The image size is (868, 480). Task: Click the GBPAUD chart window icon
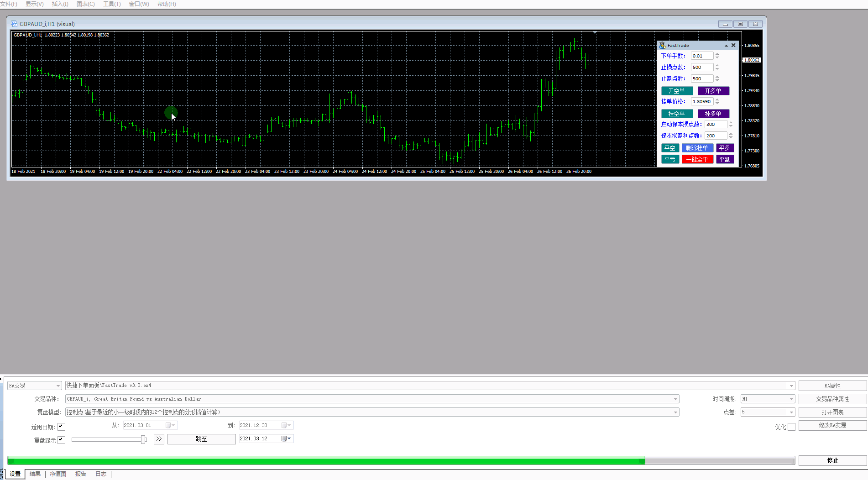tap(14, 24)
